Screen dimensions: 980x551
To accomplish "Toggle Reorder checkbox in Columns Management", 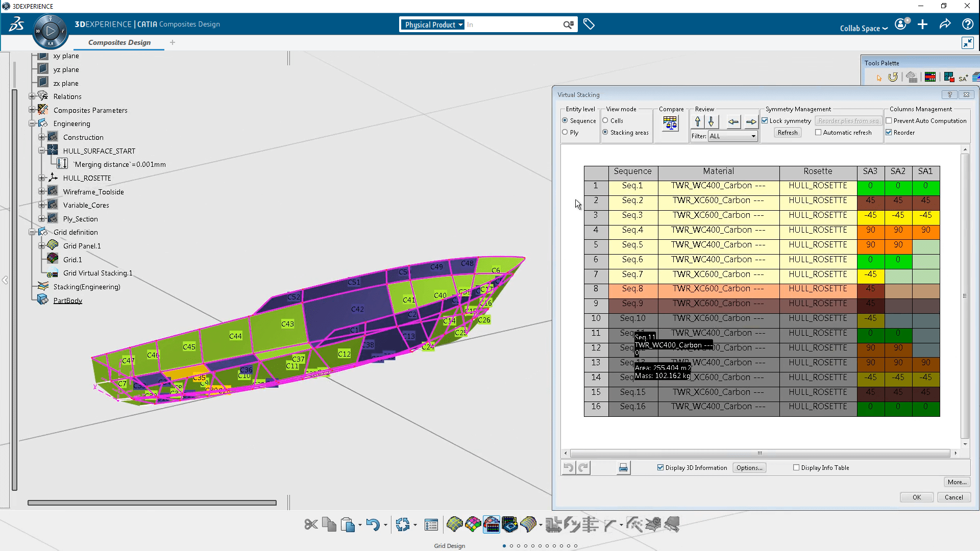I will coord(890,133).
